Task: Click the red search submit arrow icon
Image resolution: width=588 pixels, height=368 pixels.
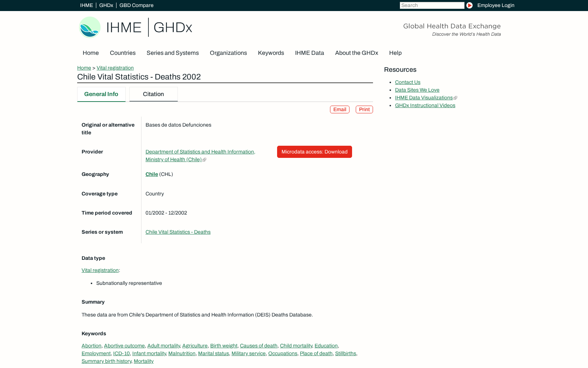Action: (x=469, y=5)
